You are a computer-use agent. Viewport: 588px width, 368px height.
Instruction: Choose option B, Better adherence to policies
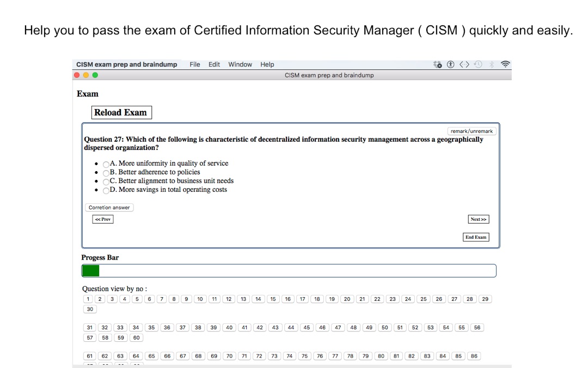106,172
